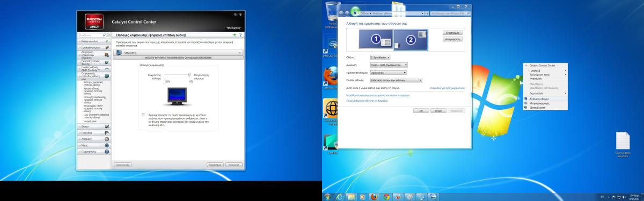This screenshot has height=201, width=644.
Task: Collapse the digital flat panels sidebar group
Action: [94, 76]
